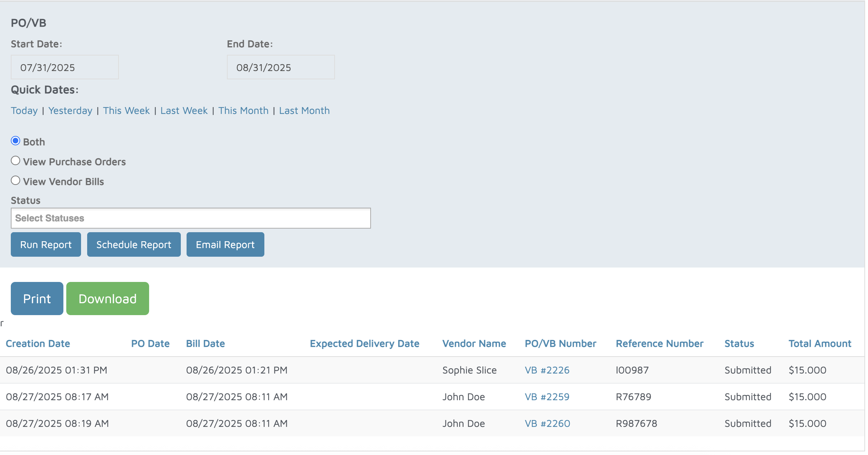The height and width of the screenshot is (455, 868).
Task: Sort by Total Amount column header
Action: pyautogui.click(x=820, y=344)
